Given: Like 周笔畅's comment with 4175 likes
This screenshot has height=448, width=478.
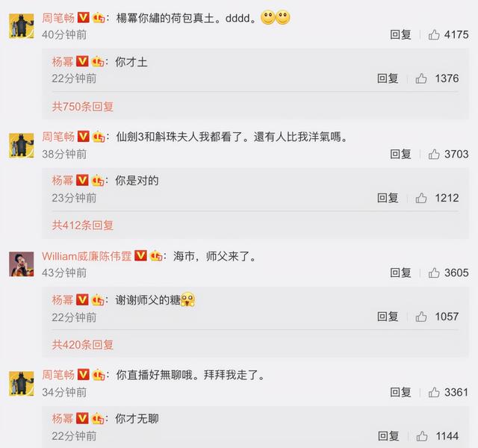Looking at the screenshot, I should 434,34.
